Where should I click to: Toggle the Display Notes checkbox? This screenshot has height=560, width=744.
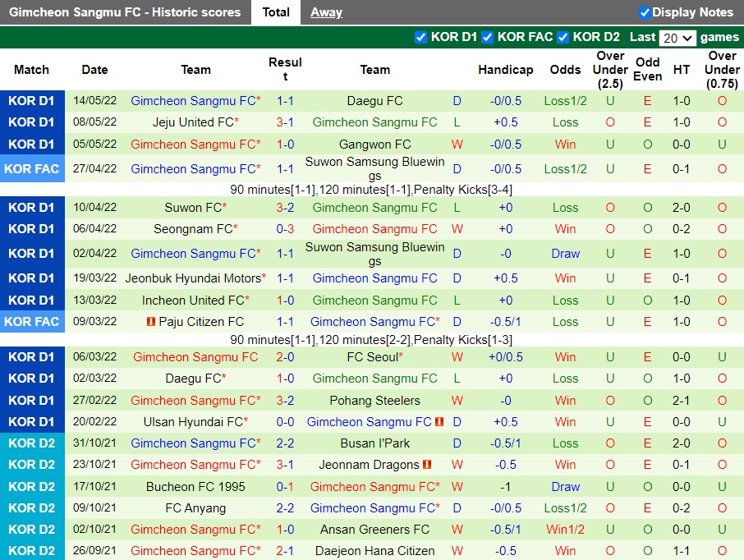[x=644, y=13]
